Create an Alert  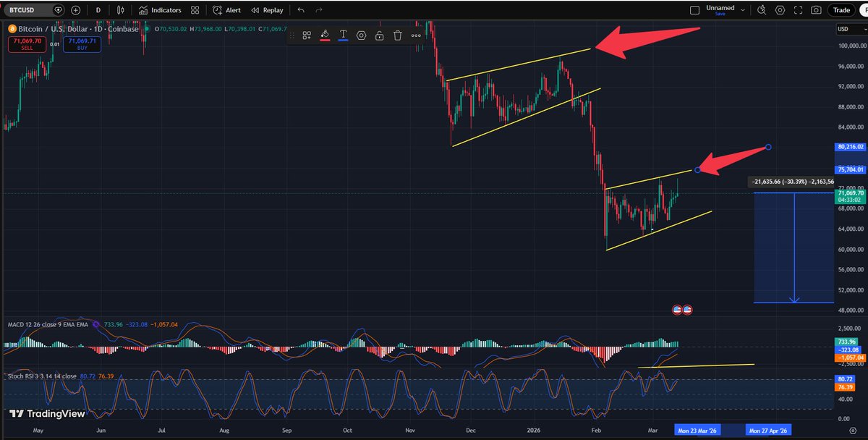(226, 10)
